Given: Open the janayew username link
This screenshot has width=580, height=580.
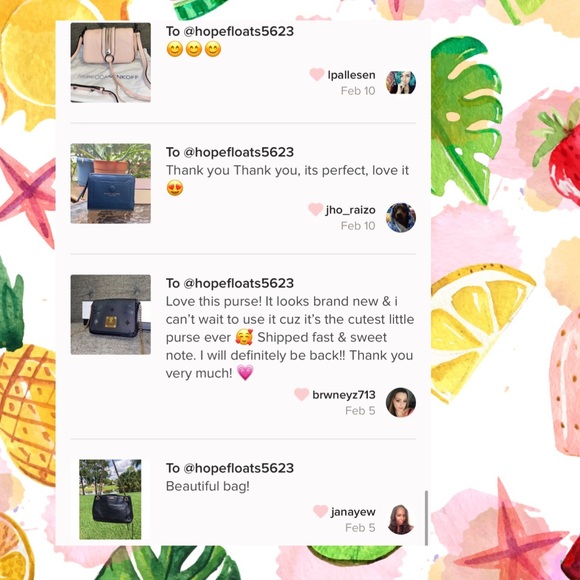Looking at the screenshot, I should coord(353,512).
